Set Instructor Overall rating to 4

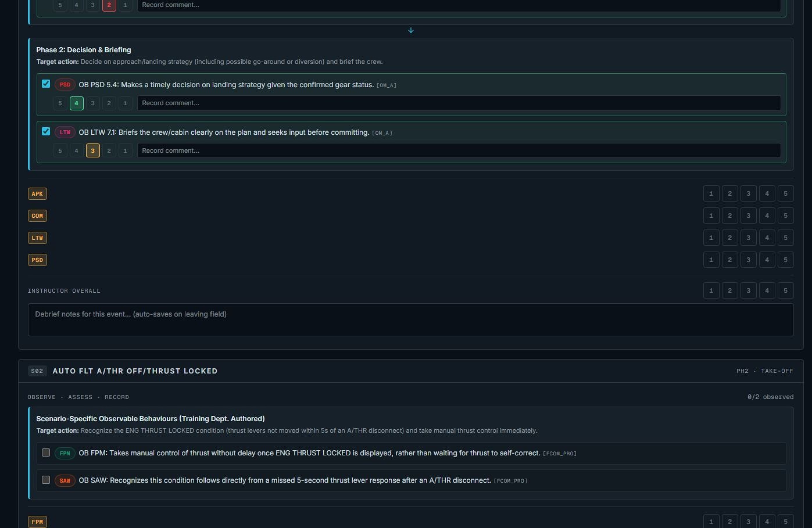767,290
